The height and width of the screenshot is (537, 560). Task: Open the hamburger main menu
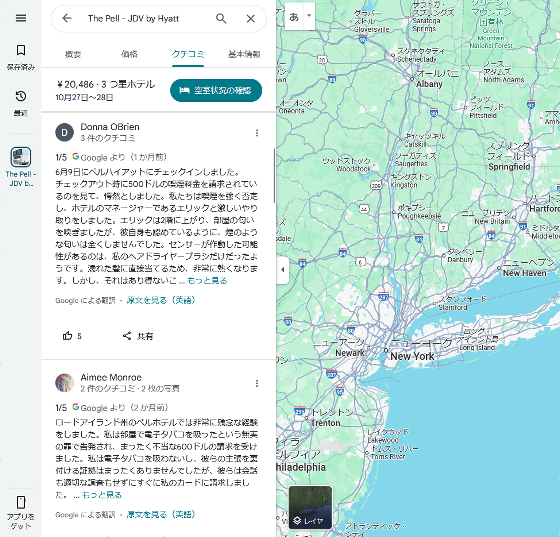coord(21,18)
